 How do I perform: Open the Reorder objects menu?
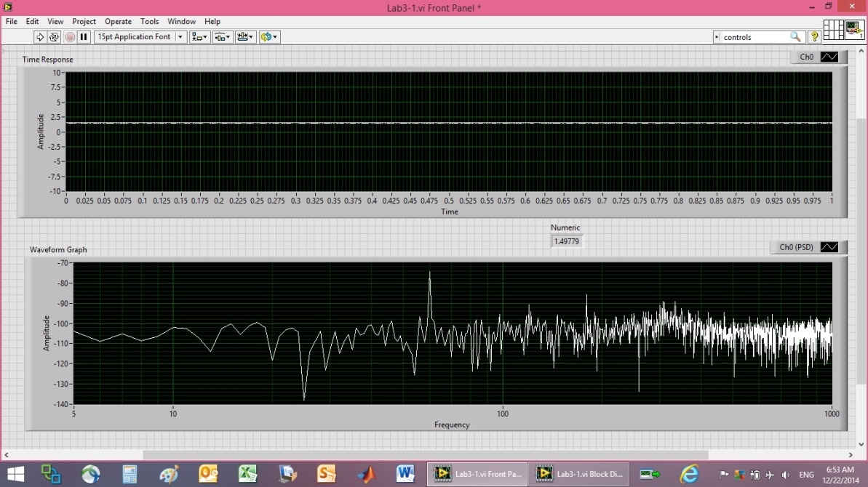click(269, 36)
